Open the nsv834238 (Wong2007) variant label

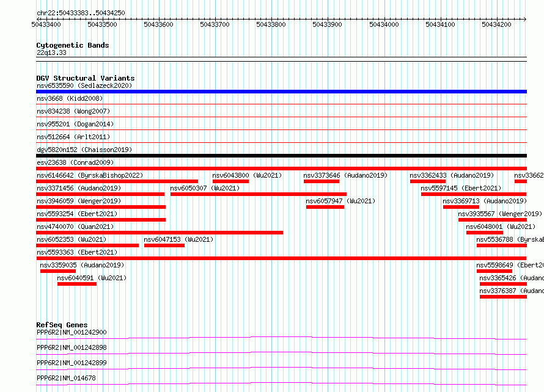point(73,111)
